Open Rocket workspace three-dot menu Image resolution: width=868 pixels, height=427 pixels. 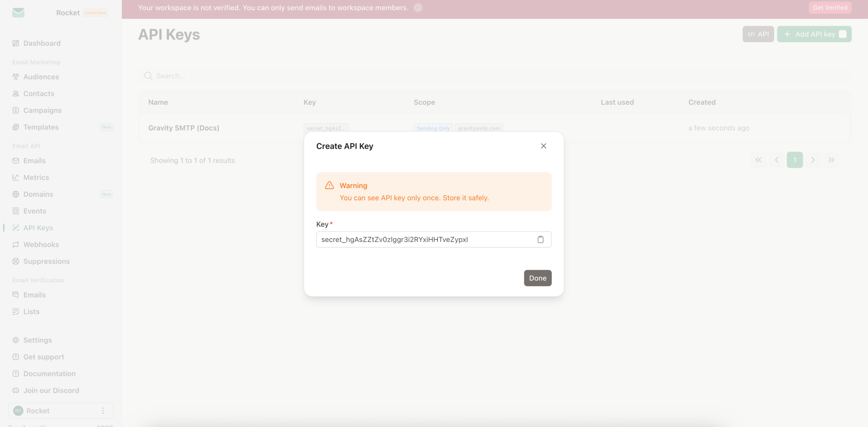[x=103, y=411]
